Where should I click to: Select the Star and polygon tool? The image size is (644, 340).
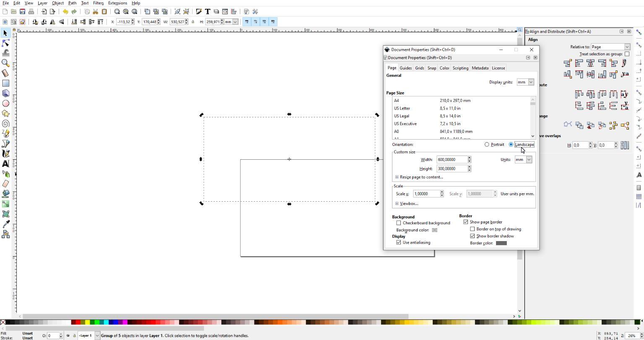(x=5, y=113)
